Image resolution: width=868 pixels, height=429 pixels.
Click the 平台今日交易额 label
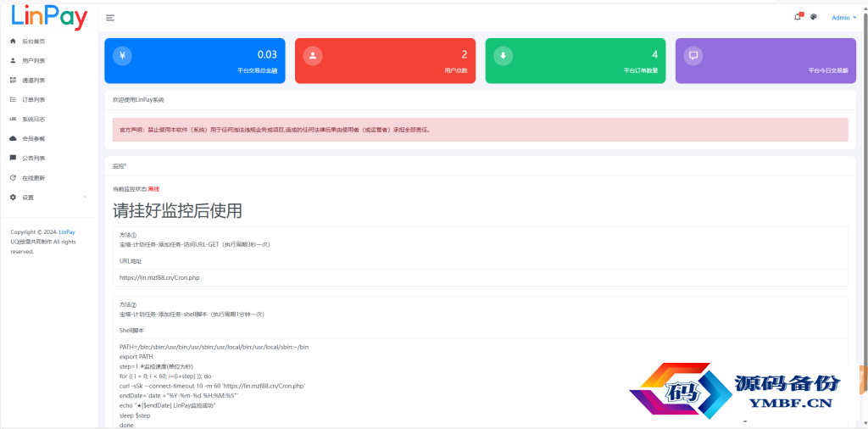click(828, 71)
